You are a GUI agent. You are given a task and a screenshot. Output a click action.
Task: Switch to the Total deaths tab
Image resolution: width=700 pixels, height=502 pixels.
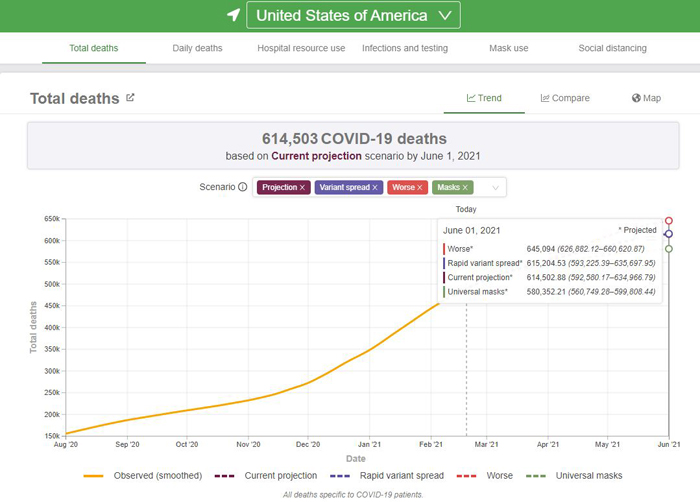[94, 48]
